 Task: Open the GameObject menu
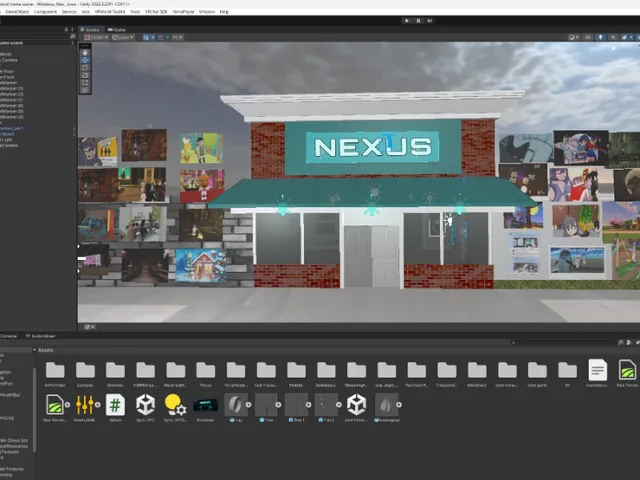[17, 12]
